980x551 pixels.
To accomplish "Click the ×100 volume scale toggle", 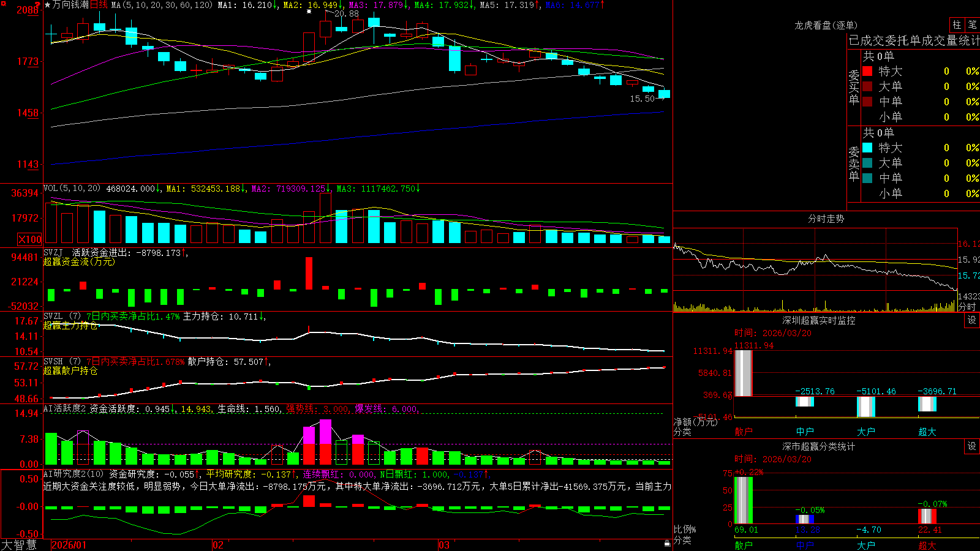I will tap(29, 239).
